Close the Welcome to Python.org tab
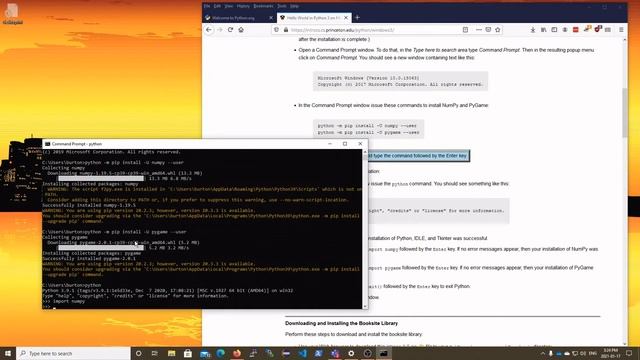Screen dimensions: 640x360 pos(271,18)
